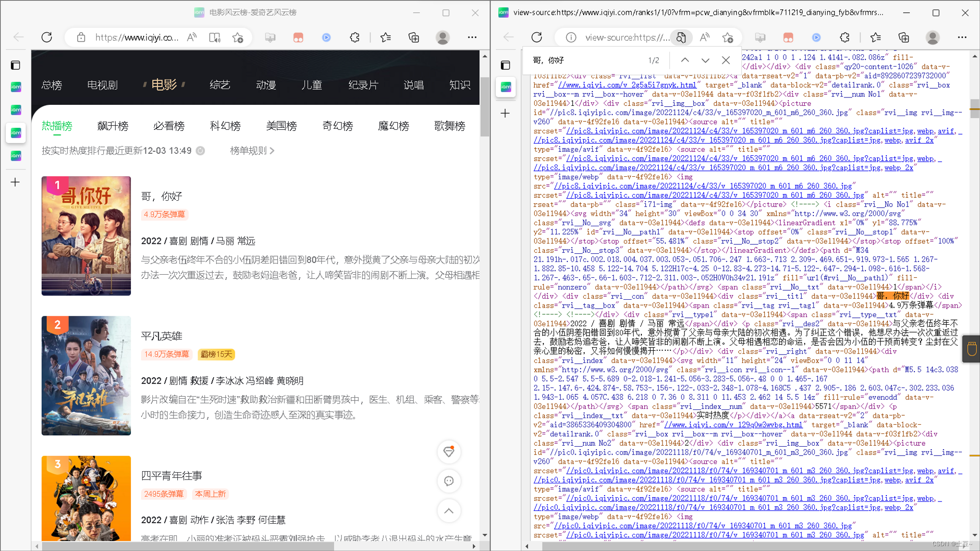Close the find-in-page bar
980x551 pixels.
(726, 60)
